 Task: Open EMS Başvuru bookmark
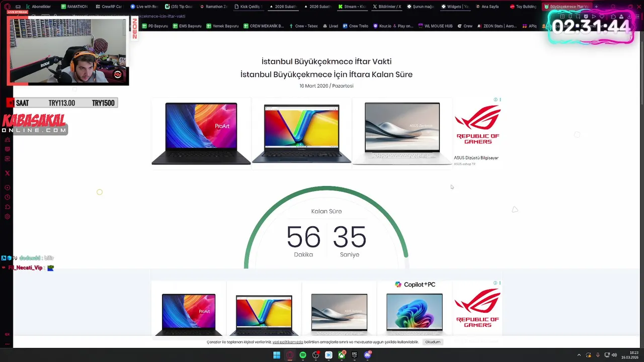(187, 26)
